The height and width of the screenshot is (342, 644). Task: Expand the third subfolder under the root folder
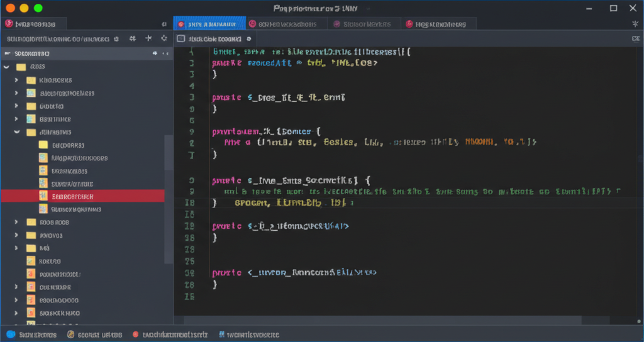tap(16, 106)
